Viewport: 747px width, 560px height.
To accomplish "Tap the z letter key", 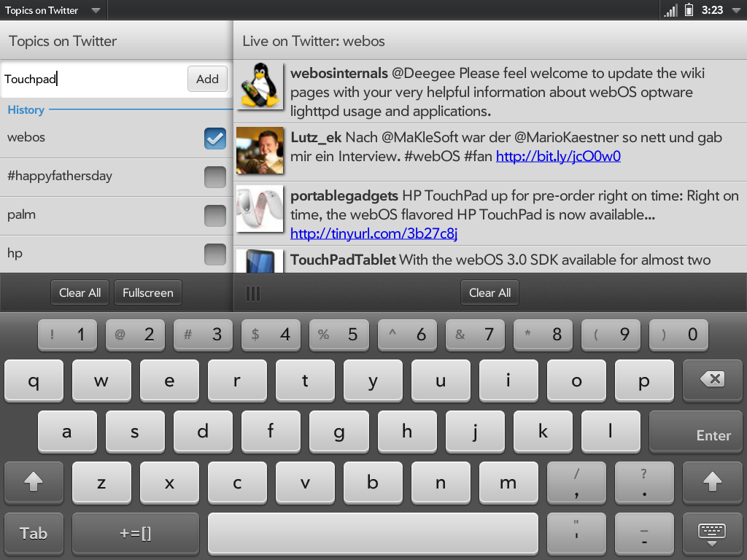I will (x=101, y=482).
